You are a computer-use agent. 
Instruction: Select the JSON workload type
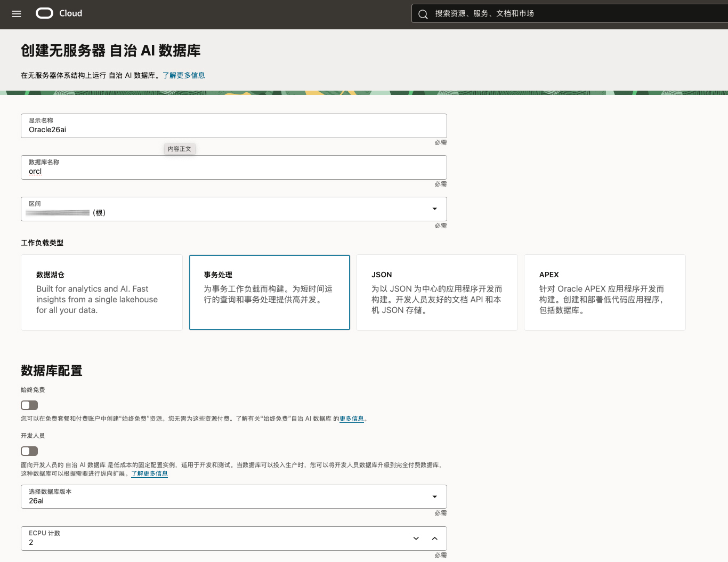tap(436, 292)
